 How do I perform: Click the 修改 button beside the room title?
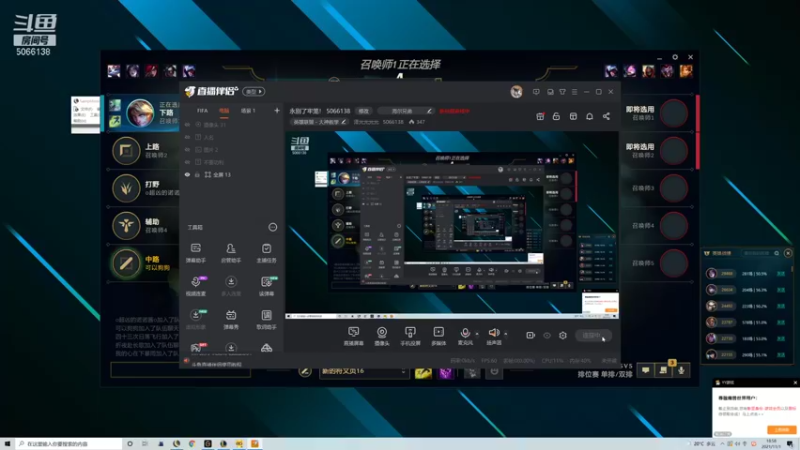[x=363, y=111]
